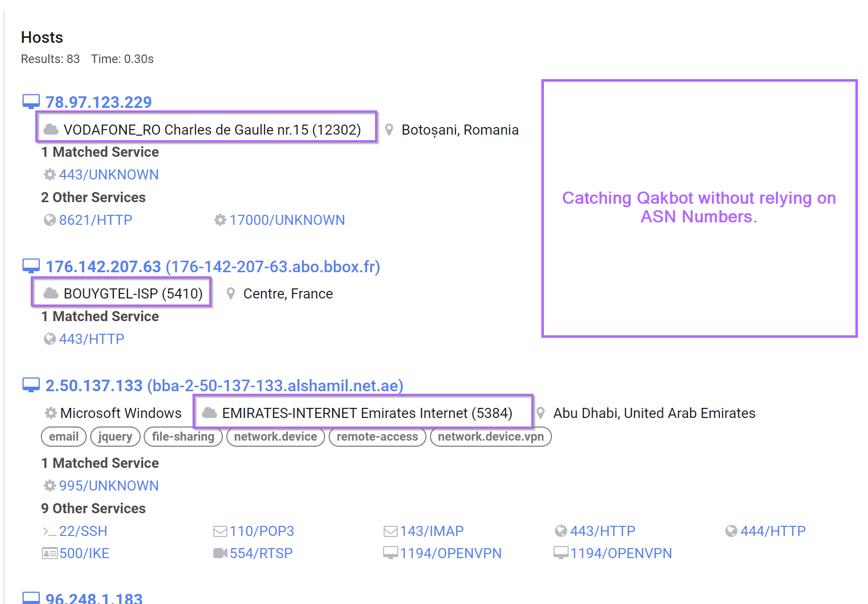Click envelope icon of 143/IMAP service
868x604 pixels.
tap(391, 531)
